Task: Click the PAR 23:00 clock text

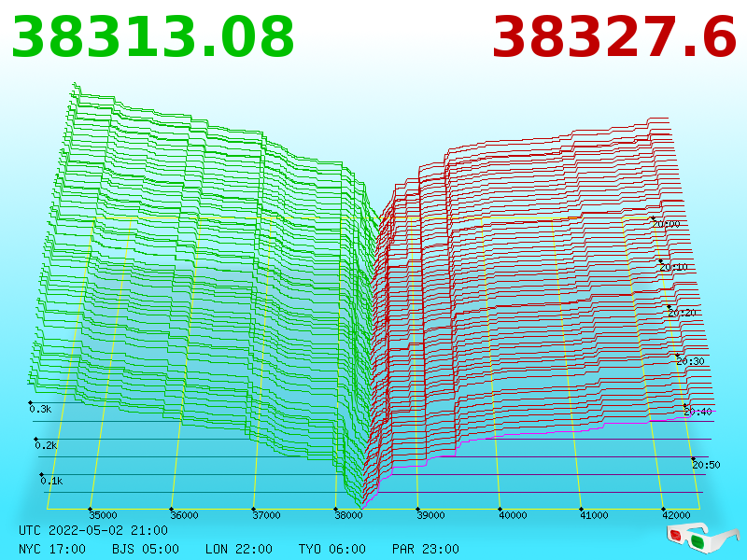Action: point(426,549)
